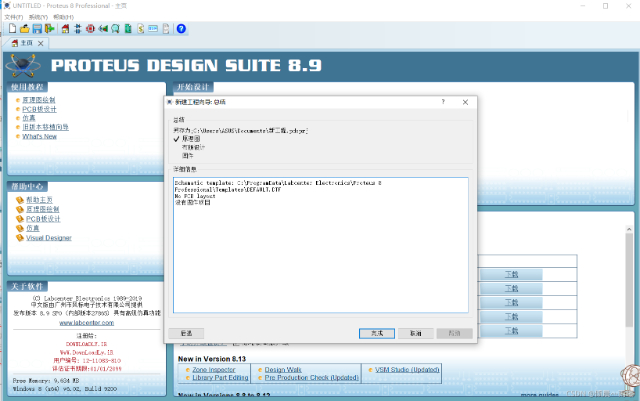Open VSM Studio (Updated) link
The height and width of the screenshot is (401, 640).
tap(407, 370)
